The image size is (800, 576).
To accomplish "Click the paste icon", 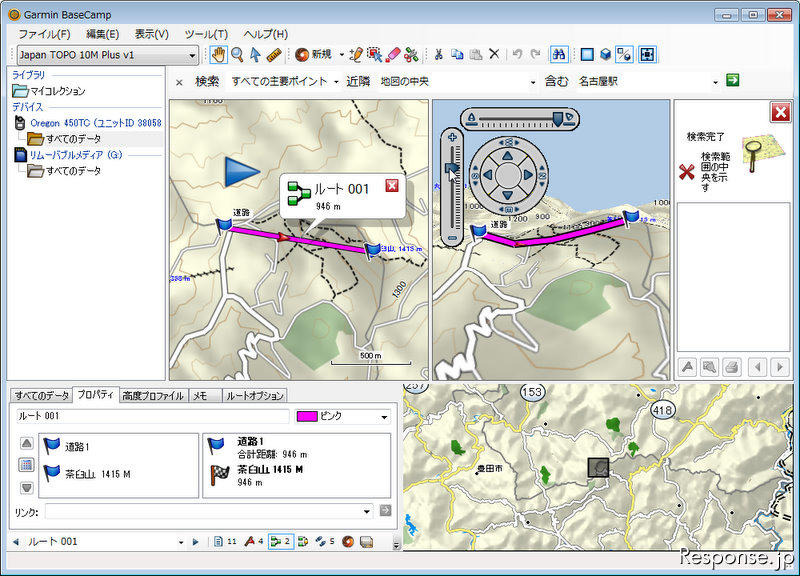I will click(x=476, y=54).
